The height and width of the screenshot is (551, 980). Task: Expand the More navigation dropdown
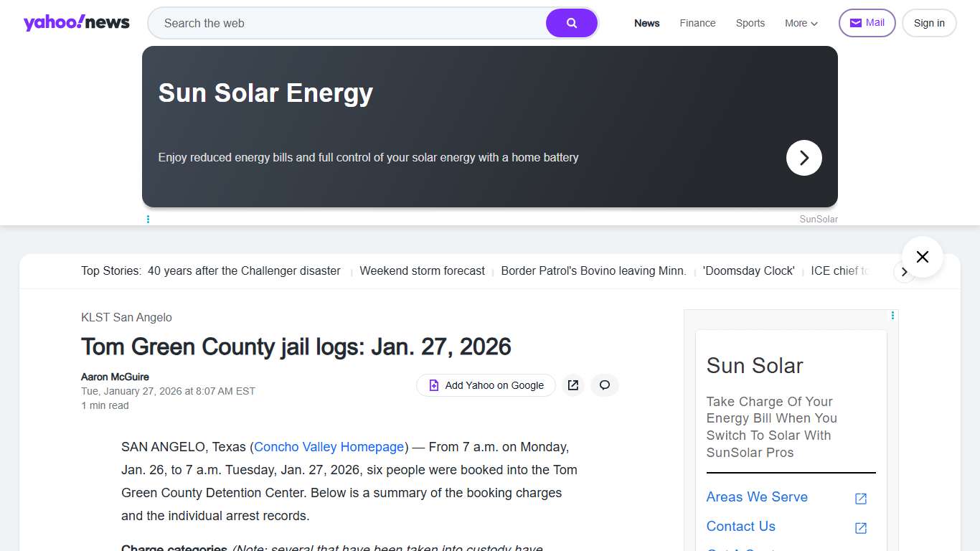pyautogui.click(x=801, y=23)
